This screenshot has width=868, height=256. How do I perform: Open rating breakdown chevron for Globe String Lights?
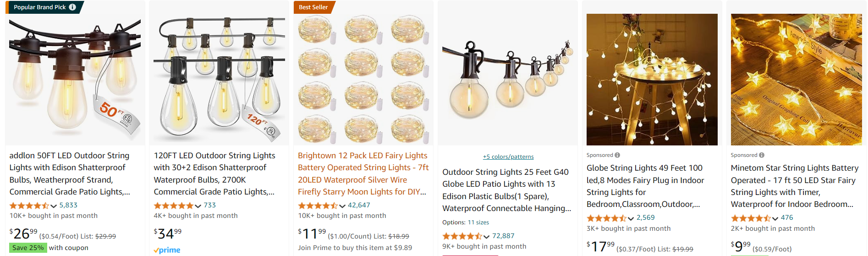pos(631,218)
